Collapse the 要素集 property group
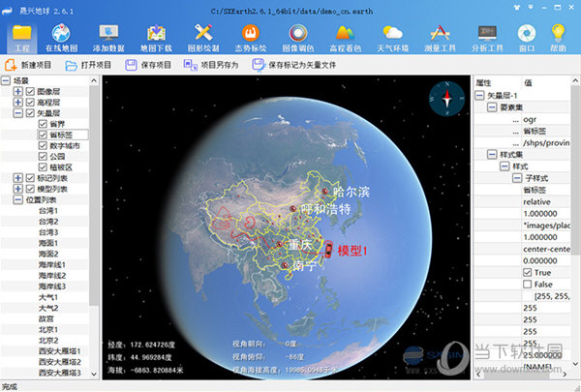This screenshot has width=581, height=392. click(x=492, y=107)
